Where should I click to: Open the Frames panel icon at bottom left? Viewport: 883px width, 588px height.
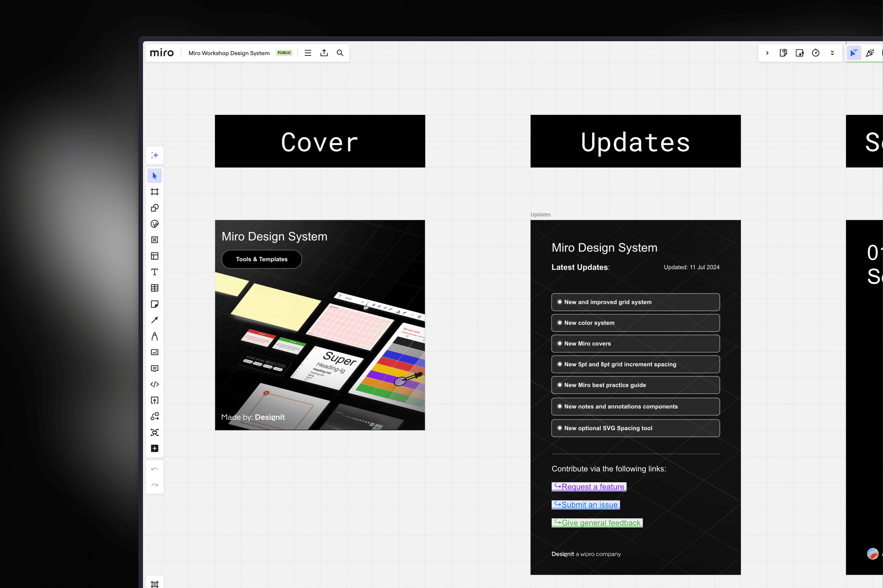155,584
